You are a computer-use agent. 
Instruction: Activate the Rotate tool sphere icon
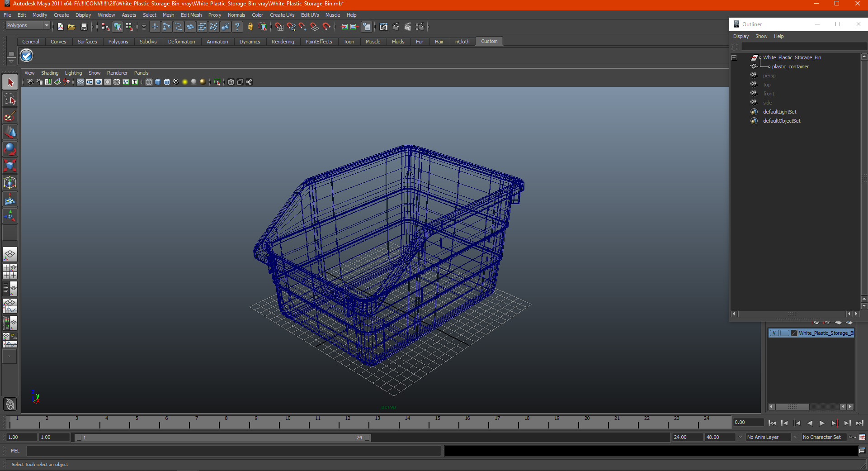pos(10,149)
